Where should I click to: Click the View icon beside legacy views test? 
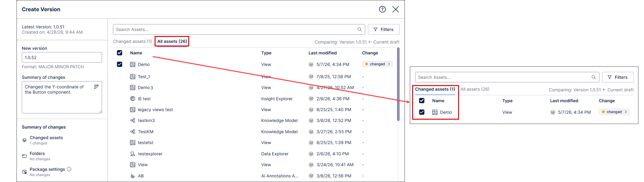coord(133,109)
